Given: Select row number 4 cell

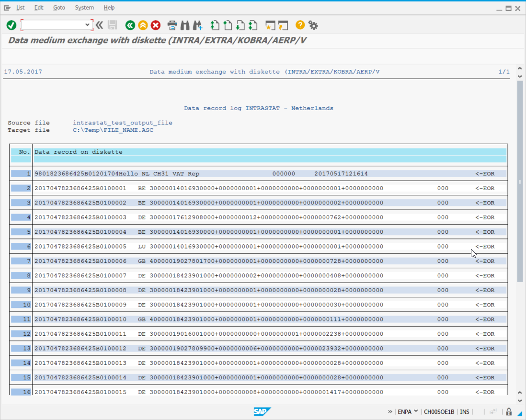Looking at the screenshot, I should [21, 217].
